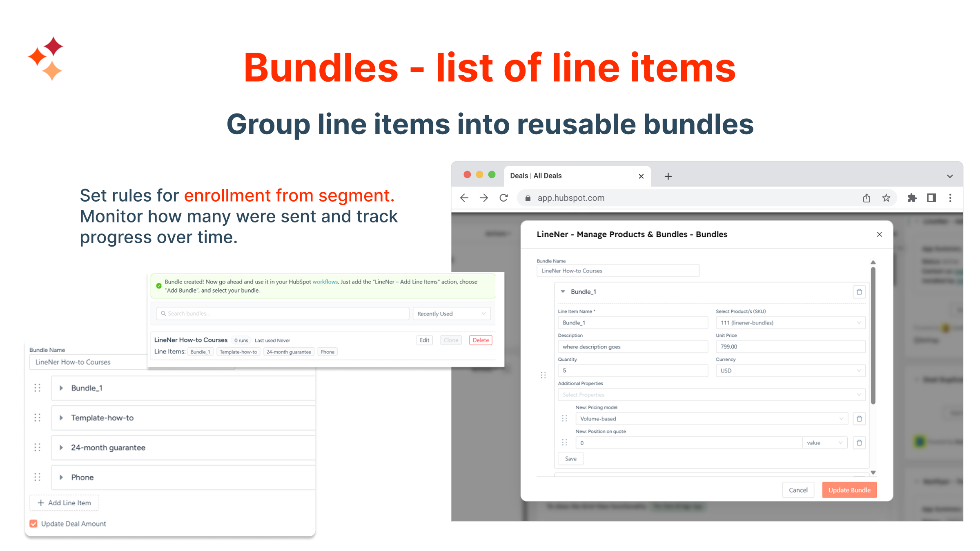Close the Manage Products & Bundles dialog
Viewport: 980px width, 551px height.
click(880, 234)
